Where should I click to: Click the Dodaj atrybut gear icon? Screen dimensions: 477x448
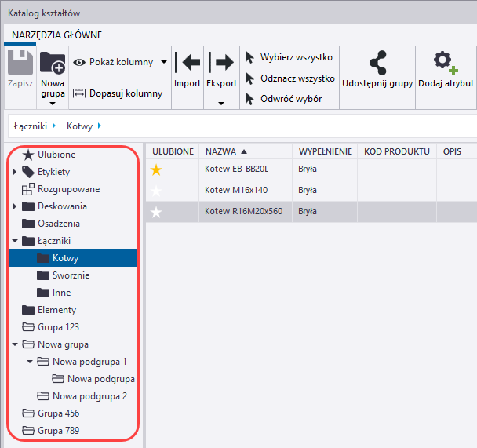445,62
